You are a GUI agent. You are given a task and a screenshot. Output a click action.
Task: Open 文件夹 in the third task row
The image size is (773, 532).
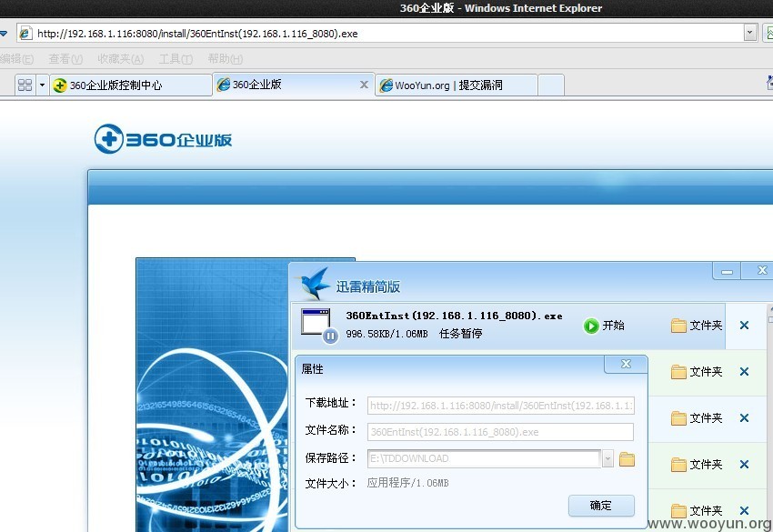pos(696,418)
